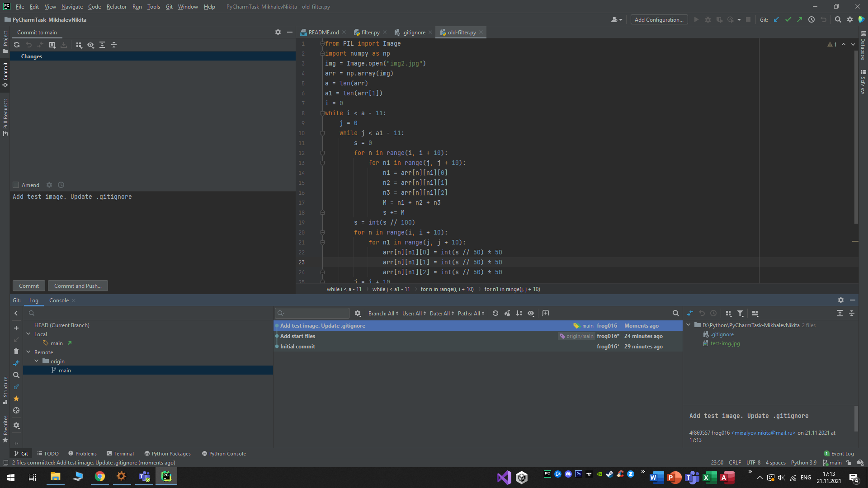This screenshot has width=868, height=488.
Task: Open Git Show History clock icon
Action: [x=811, y=19]
